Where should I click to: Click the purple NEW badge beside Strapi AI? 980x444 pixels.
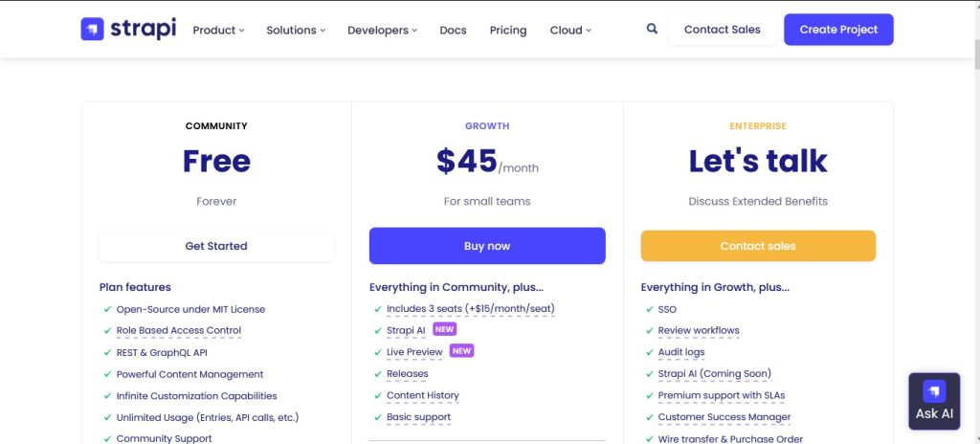tap(444, 329)
